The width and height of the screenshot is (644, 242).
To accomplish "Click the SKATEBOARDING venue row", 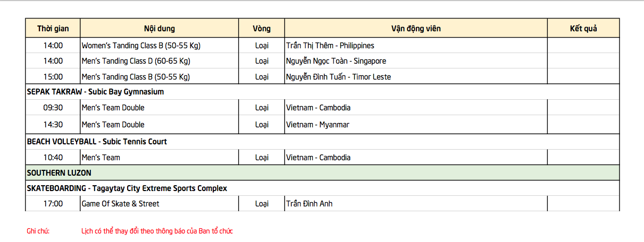I will (x=322, y=188).
